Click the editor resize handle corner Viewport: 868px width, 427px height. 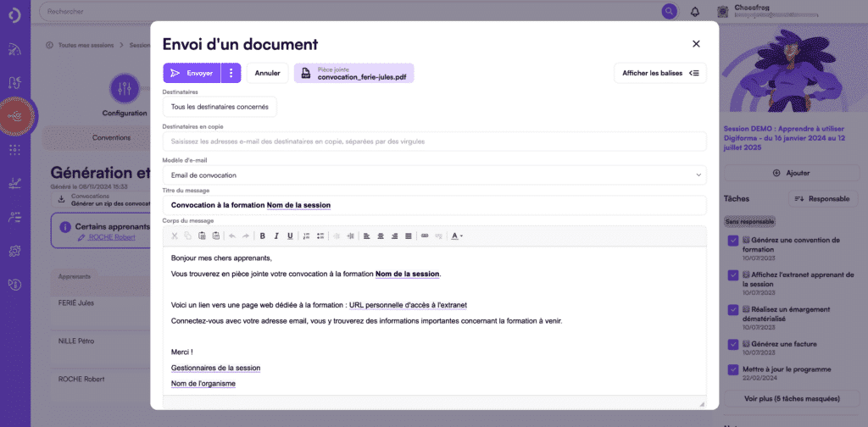click(702, 405)
